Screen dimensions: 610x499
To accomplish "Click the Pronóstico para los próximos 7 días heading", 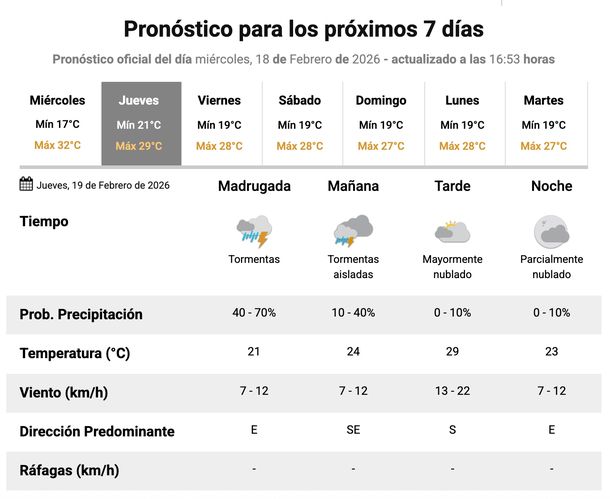I will [x=303, y=28].
